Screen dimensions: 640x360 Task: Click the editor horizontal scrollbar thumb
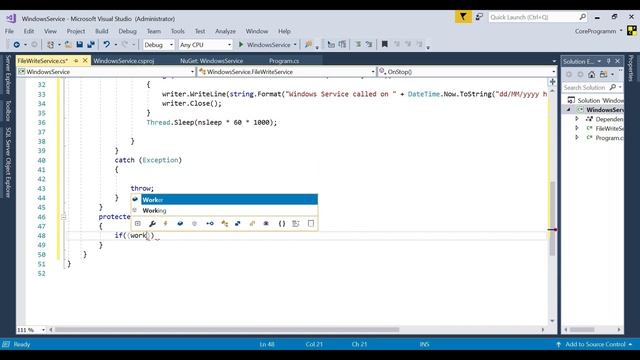227,329
